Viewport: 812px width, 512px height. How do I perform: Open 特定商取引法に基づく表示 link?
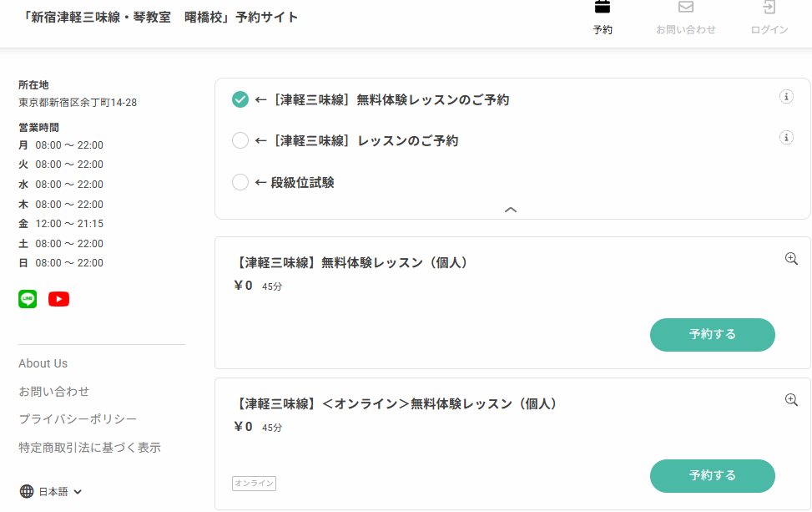pyautogui.click(x=89, y=448)
